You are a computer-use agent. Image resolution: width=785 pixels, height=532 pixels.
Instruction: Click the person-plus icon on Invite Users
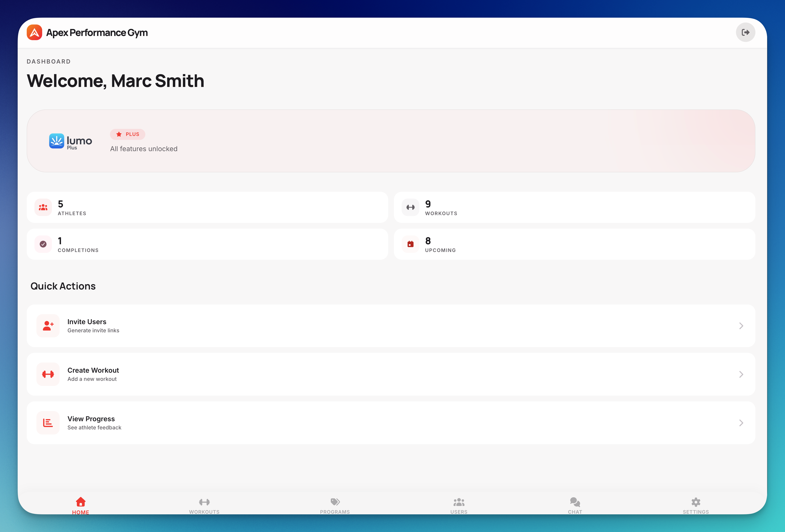(x=48, y=325)
